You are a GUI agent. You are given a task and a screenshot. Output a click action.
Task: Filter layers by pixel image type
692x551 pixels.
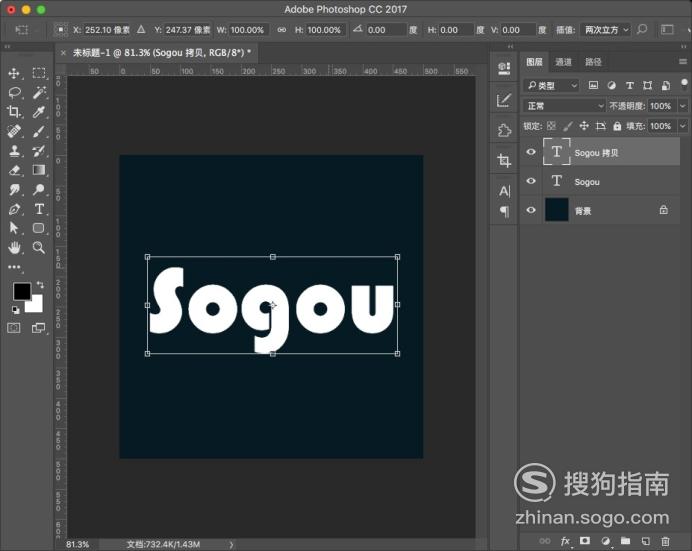point(594,85)
